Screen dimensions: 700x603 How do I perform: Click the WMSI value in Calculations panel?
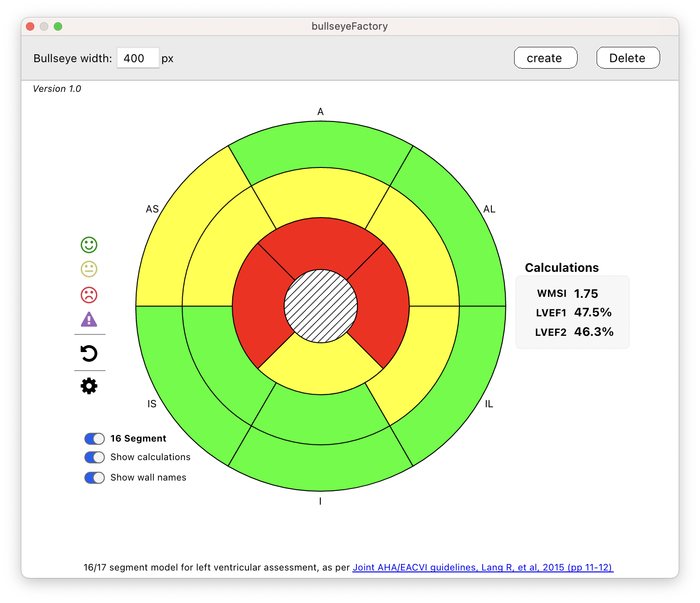pos(586,294)
